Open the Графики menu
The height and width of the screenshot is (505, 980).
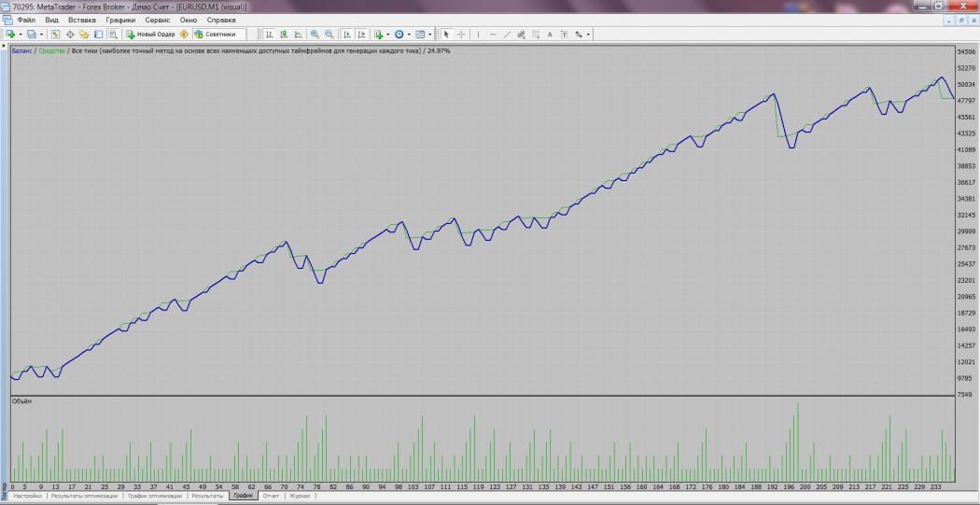120,20
